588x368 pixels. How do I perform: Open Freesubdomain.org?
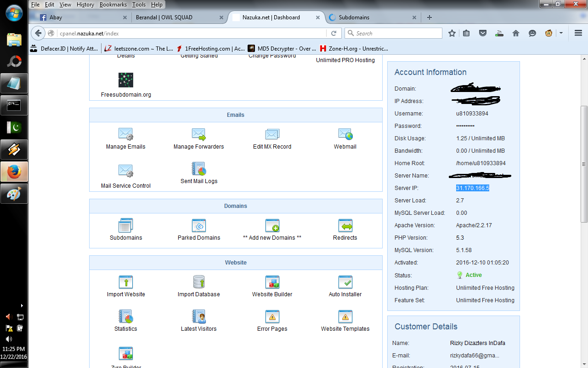pos(126,86)
